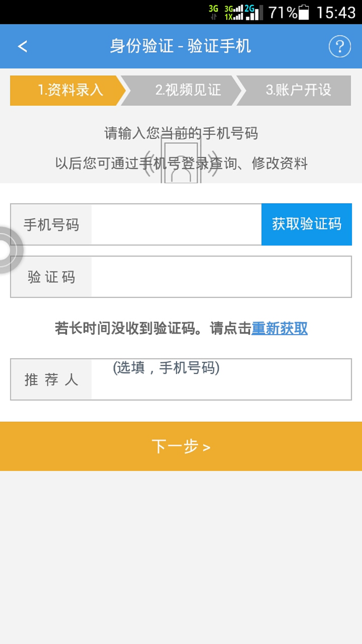The height and width of the screenshot is (644, 362).
Task: Tap the floating assistive circle button
Action: 6,250
